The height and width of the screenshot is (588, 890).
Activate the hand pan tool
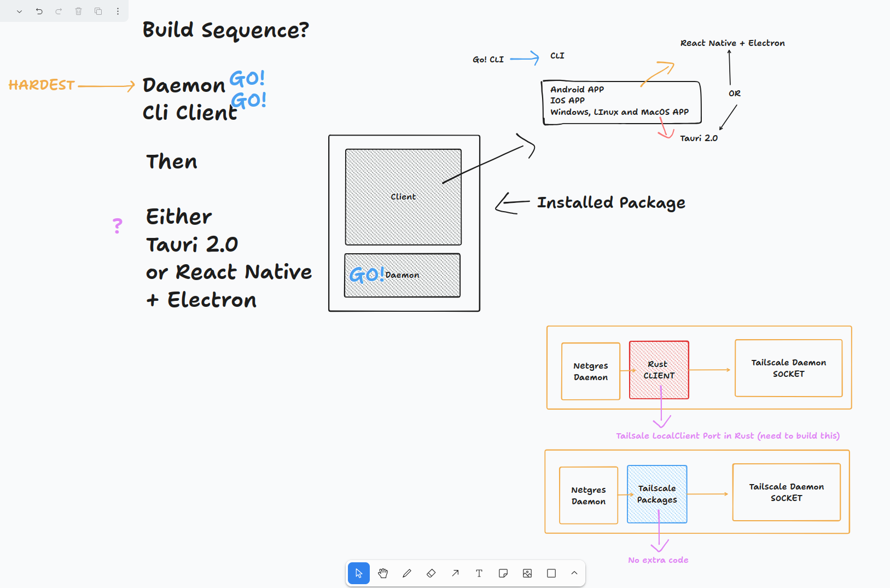tap(383, 573)
